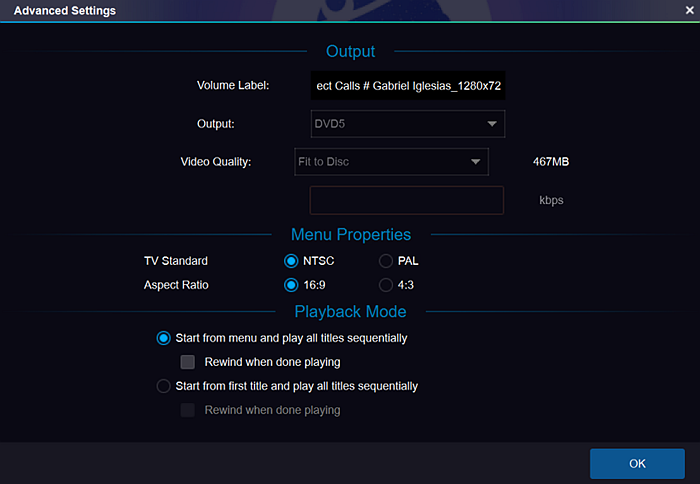This screenshot has width=700, height=484.
Task: Click the Volume Label caption
Action: click(233, 85)
